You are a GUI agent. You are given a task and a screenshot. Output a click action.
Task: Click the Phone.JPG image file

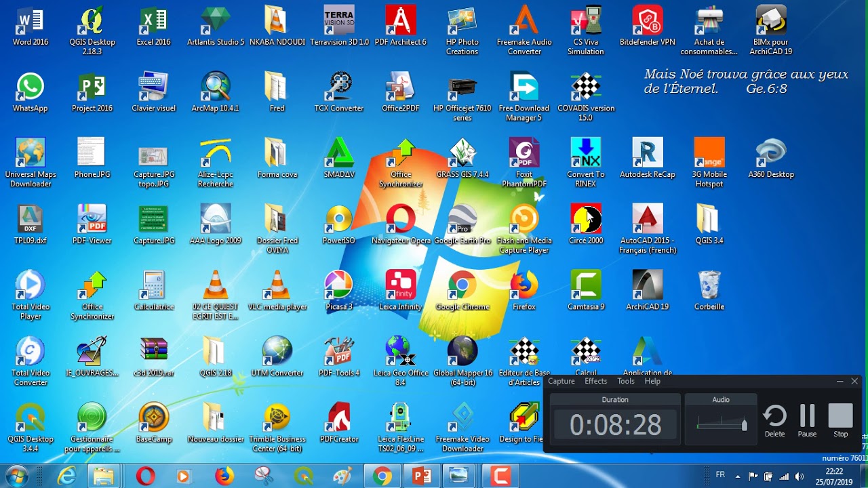click(92, 159)
